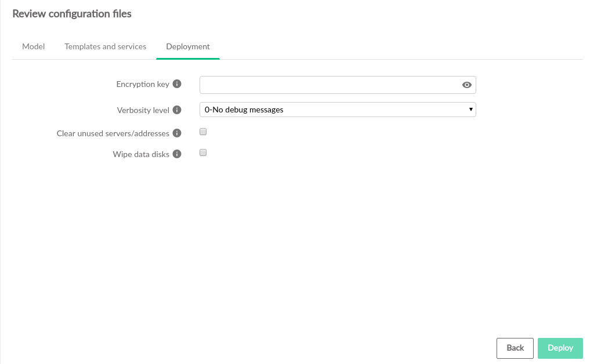Click the info icon beside Encryption key
Viewport: 594px width, 364px height.
tap(178, 84)
